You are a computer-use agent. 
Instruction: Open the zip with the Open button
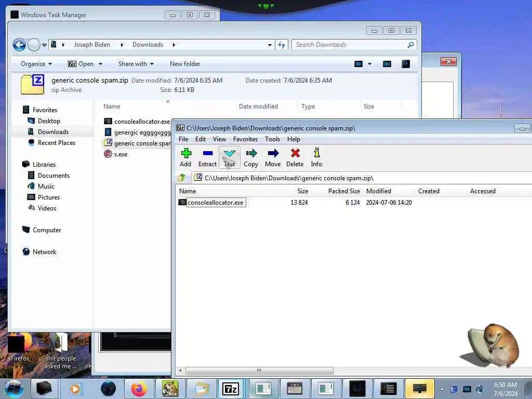coord(81,64)
